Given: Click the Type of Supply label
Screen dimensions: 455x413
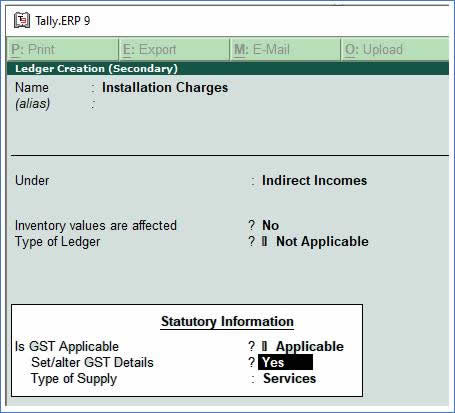Looking at the screenshot, I should 74,379.
